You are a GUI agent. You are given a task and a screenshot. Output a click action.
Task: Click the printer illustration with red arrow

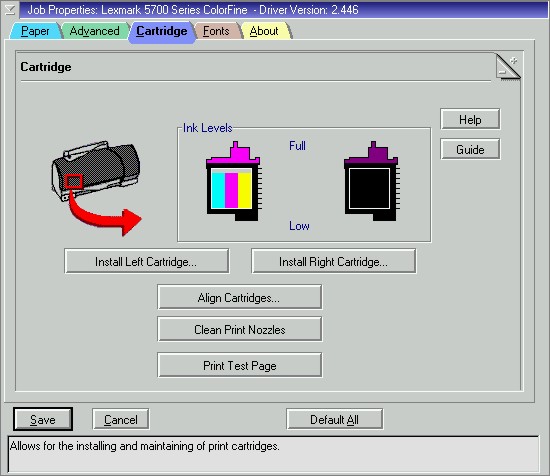(x=96, y=188)
